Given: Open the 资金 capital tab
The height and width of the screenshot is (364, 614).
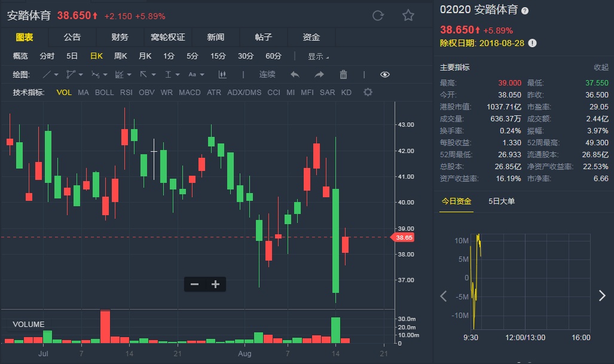Looking at the screenshot, I should pyautogui.click(x=311, y=37).
